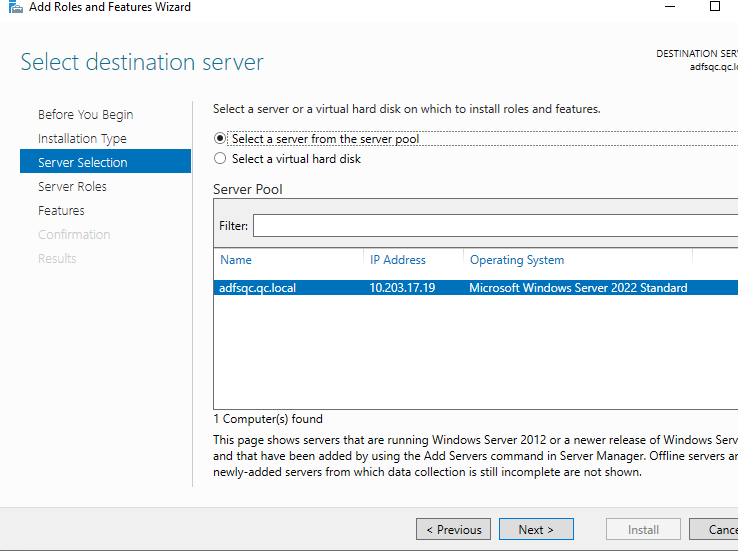Cancel the Add Roles wizard
Viewport: 738px width, 551px height.
[722, 530]
